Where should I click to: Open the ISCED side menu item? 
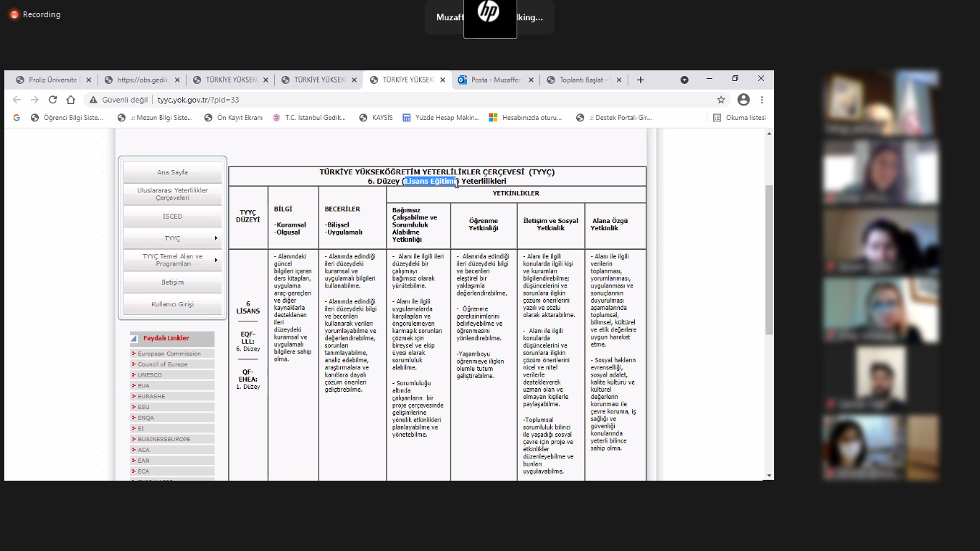(172, 216)
